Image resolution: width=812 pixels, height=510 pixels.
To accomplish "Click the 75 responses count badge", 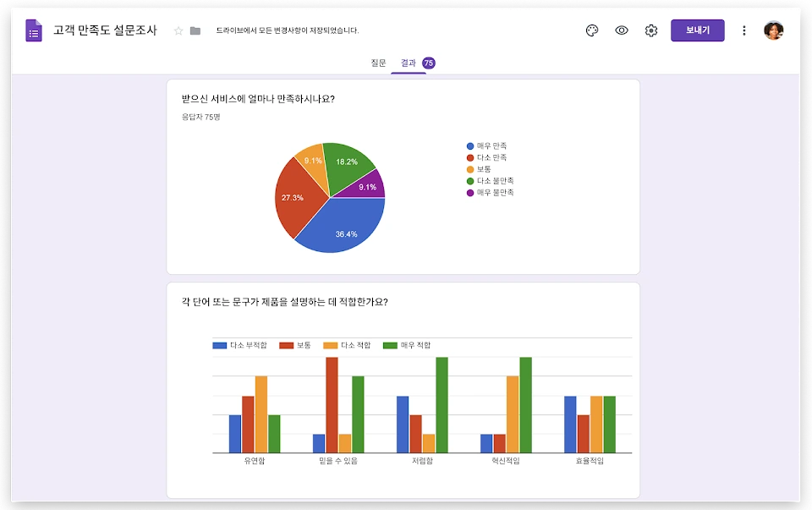I will coord(429,63).
